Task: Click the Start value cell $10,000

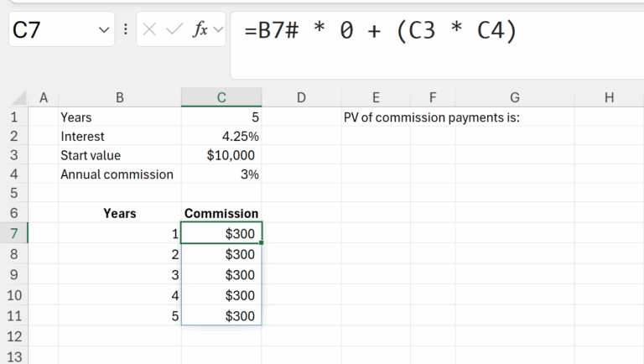Action: click(x=221, y=155)
